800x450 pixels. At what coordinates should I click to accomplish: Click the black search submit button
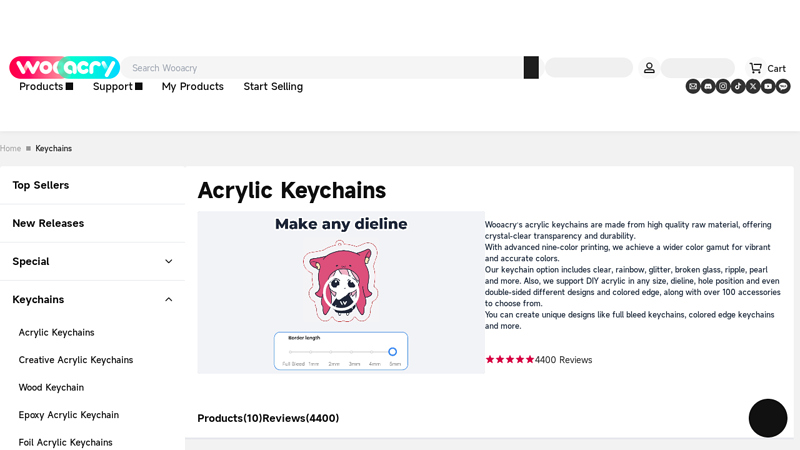coord(531,67)
